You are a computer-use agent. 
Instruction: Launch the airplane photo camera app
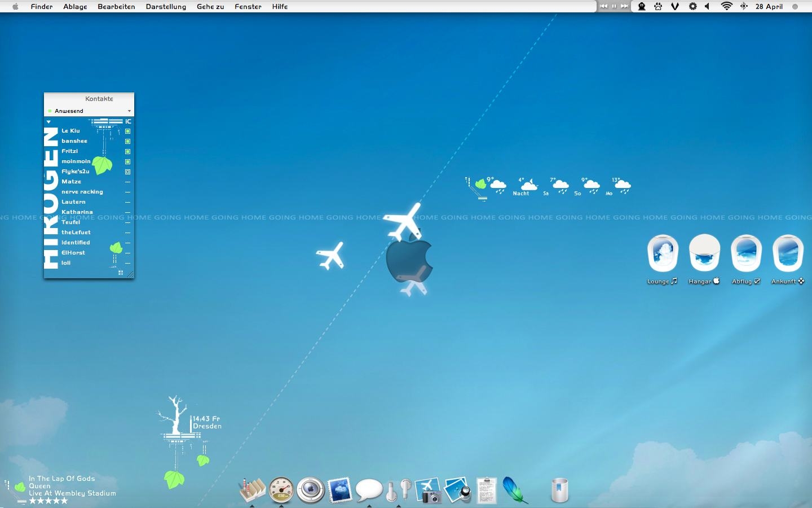429,490
